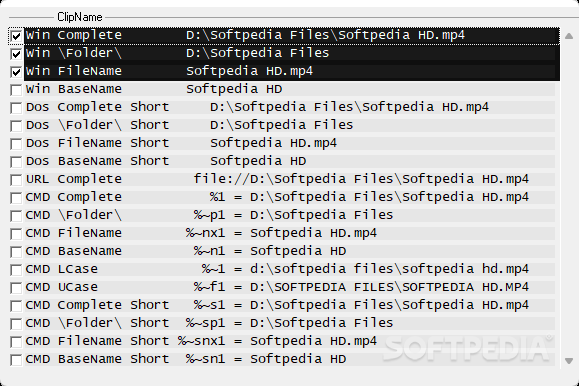Enable the CMD Complete checkbox
579x386 pixels.
[16, 198]
